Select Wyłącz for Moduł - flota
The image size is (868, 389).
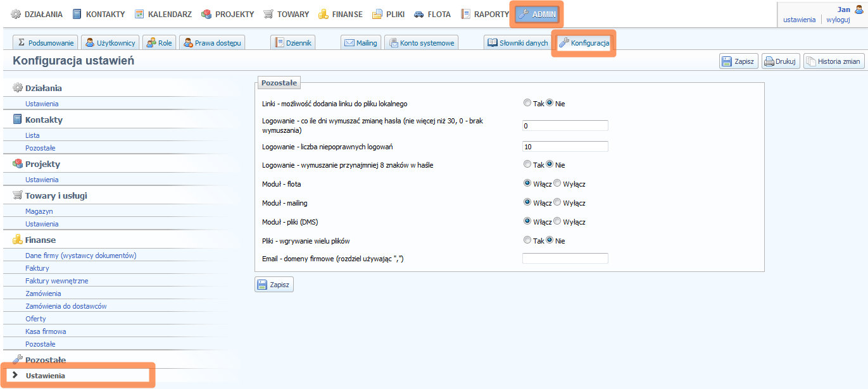557,184
